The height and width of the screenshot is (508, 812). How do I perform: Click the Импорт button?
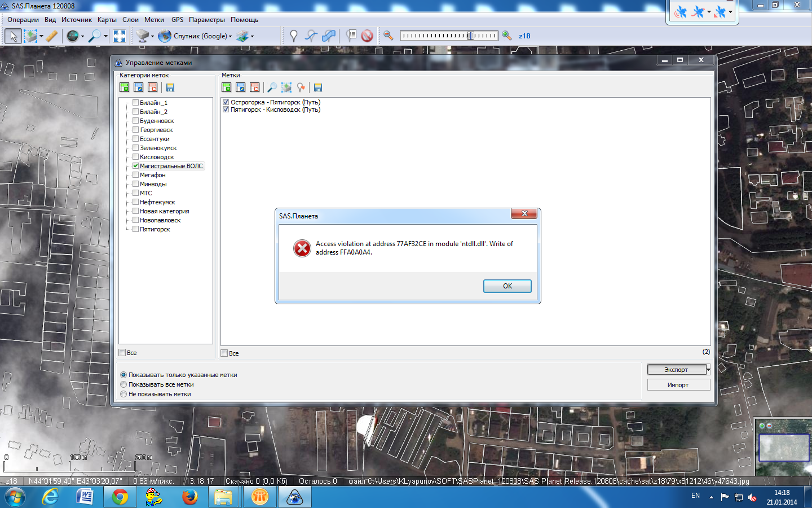pos(678,385)
